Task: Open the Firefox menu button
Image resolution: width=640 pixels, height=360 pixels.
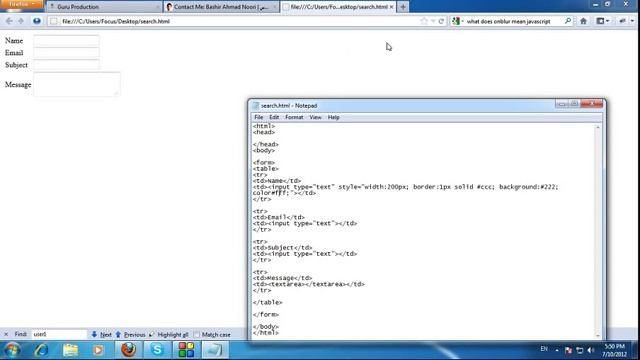Action: point(21,4)
